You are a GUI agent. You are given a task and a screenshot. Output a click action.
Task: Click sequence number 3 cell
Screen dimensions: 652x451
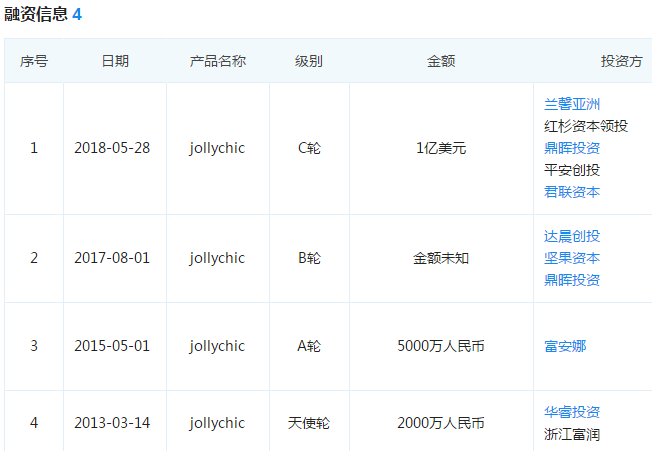tap(34, 346)
